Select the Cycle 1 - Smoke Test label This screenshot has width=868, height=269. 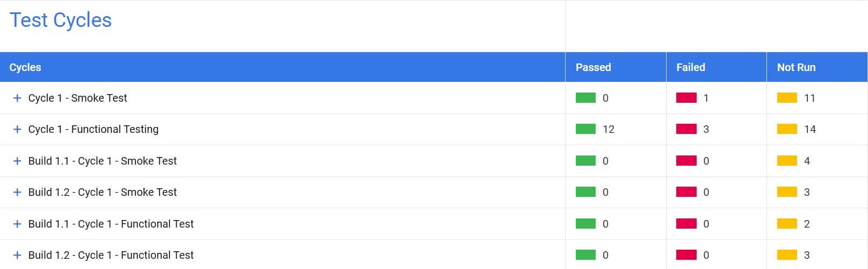click(x=78, y=98)
